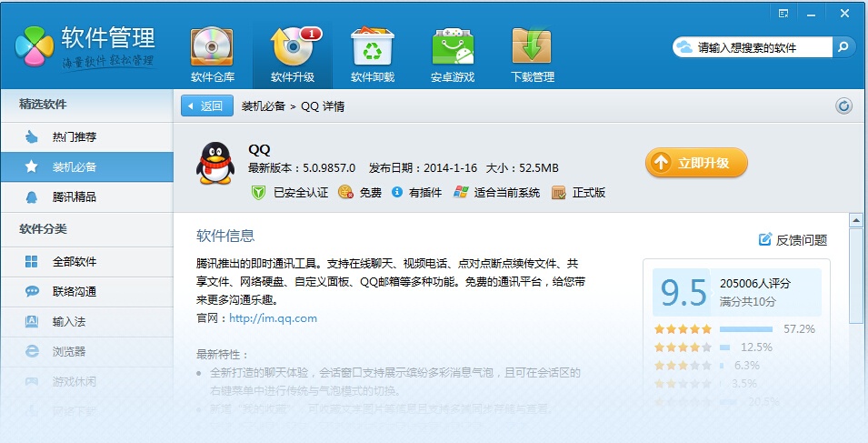
Task: Minimize the 软件管理 window
Action: pos(812,14)
